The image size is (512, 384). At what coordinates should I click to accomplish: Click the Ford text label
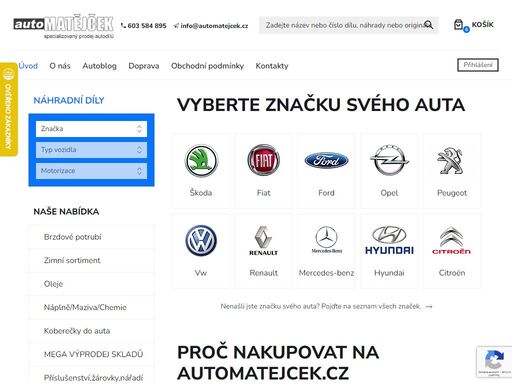pos(326,193)
